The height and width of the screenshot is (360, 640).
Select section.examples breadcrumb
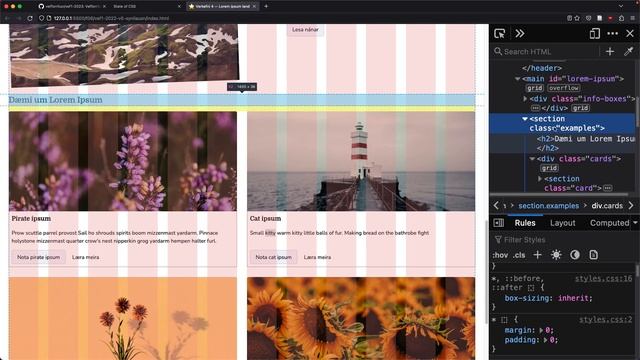(549, 206)
